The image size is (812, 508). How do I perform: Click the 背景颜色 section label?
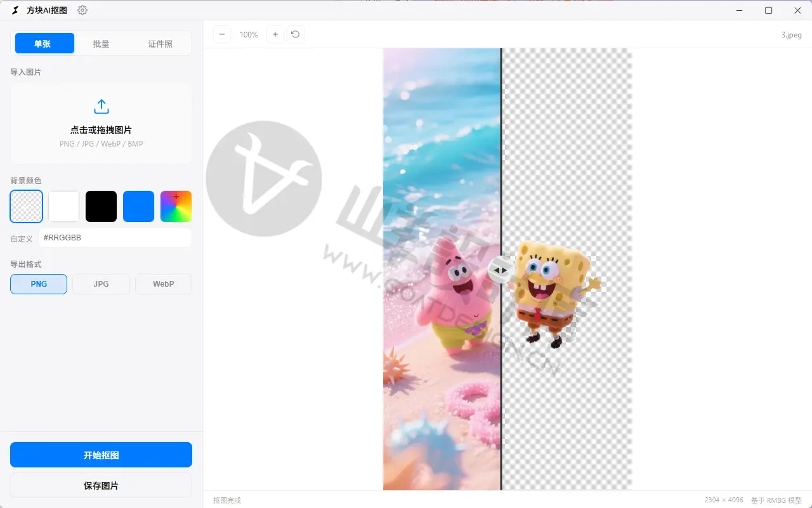tap(26, 181)
